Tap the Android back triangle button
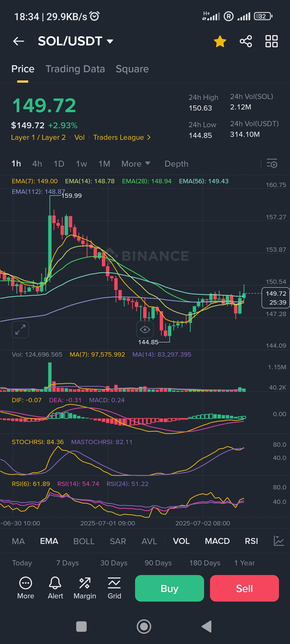 pos(206,627)
